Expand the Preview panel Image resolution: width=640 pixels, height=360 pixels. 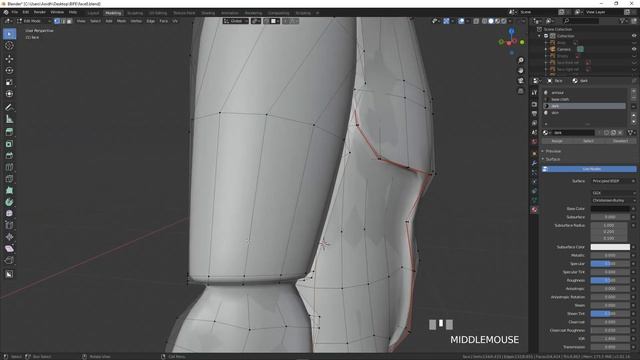pos(553,151)
